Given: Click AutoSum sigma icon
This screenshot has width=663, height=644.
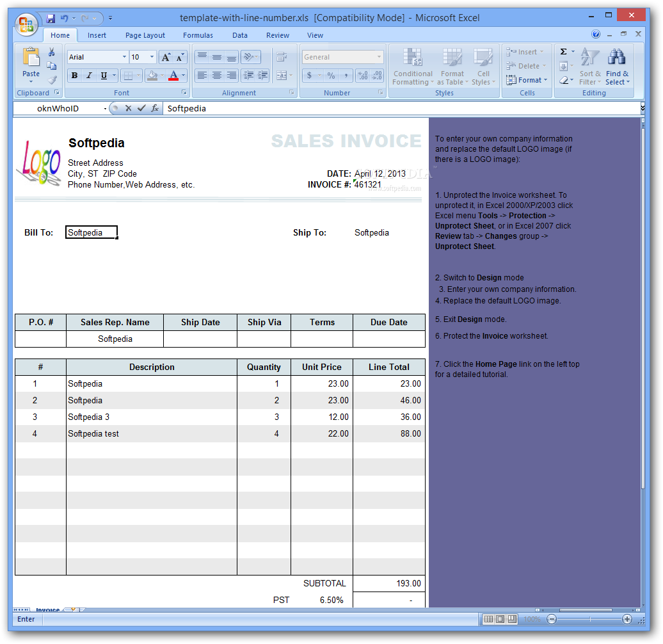Looking at the screenshot, I should (563, 52).
